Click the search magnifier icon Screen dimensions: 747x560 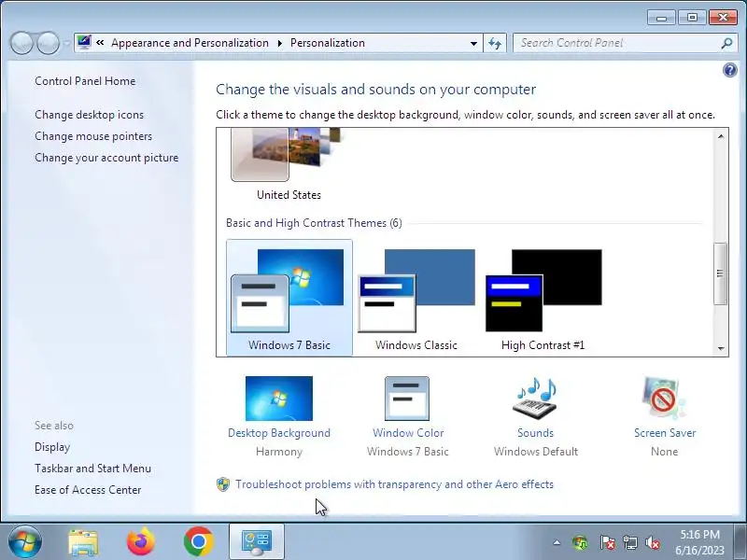(726, 43)
